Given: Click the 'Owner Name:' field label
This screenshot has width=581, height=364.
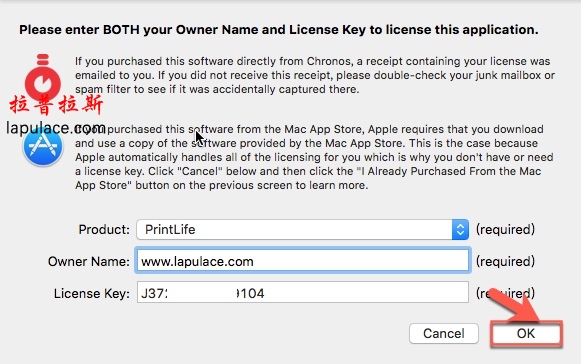Looking at the screenshot, I should [89, 261].
